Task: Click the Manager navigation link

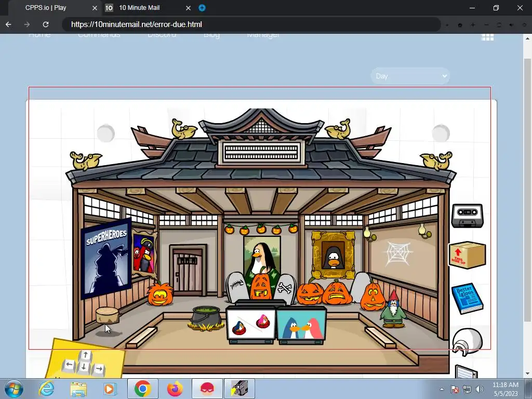Action: (263, 35)
